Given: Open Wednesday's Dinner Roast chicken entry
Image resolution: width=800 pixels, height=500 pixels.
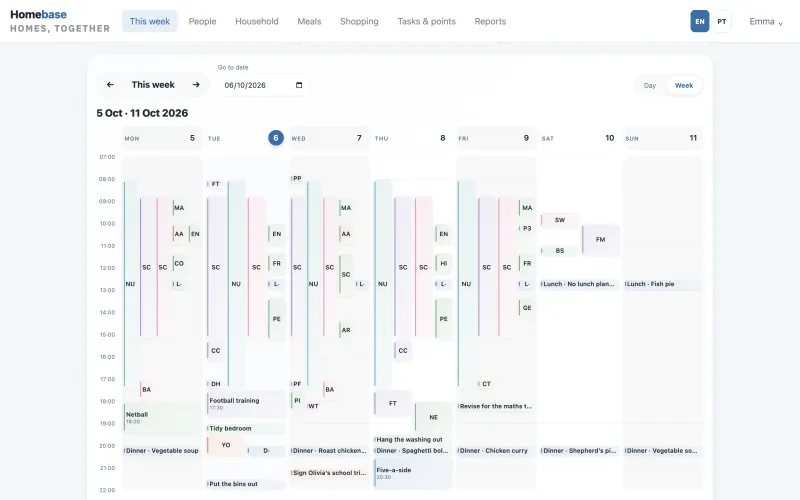Looking at the screenshot, I should point(329,451).
